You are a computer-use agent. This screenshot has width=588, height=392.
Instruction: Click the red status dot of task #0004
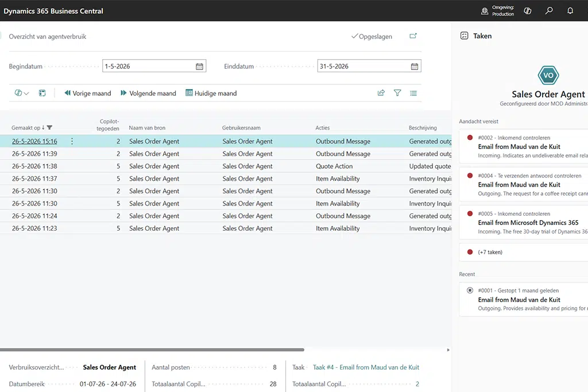coord(470,176)
